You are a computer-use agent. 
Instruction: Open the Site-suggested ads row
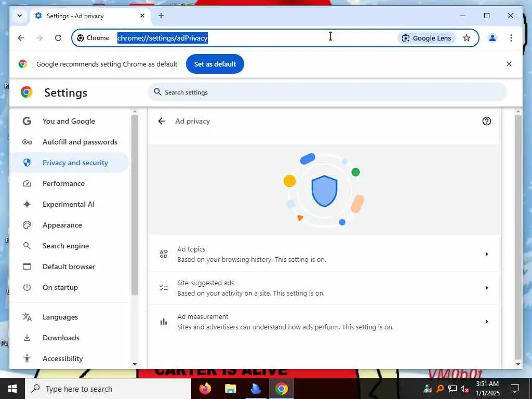point(324,288)
